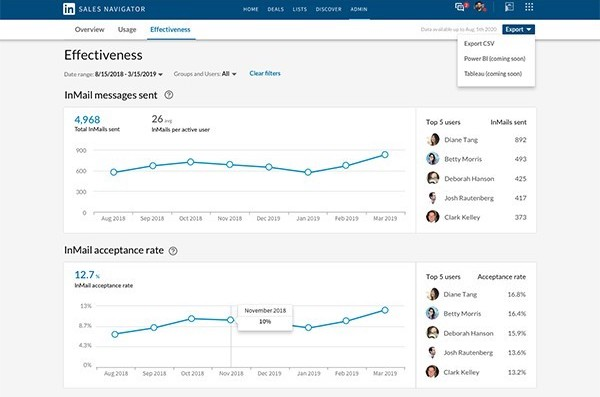Click Mar 2019 data point in InMails sent chart
Image resolution: width=600 pixels, height=397 pixels.
click(x=385, y=155)
